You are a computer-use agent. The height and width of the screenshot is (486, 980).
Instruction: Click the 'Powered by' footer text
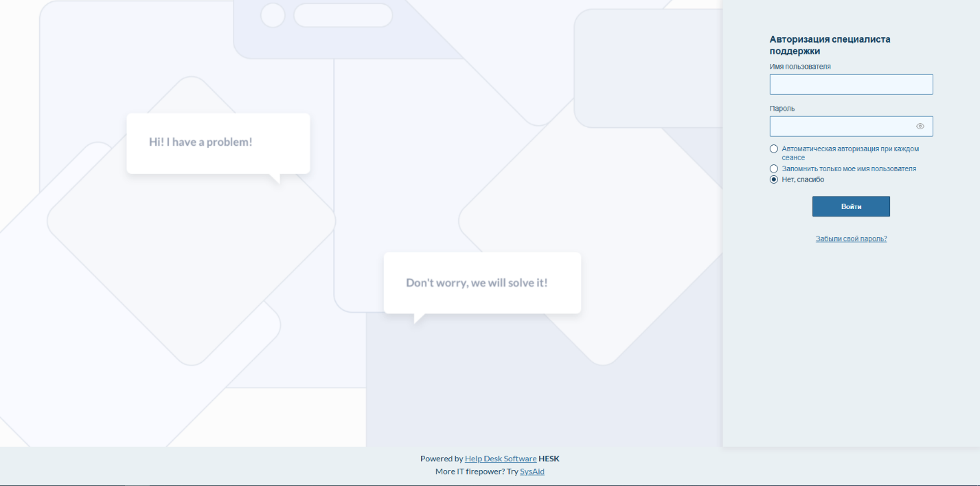pos(441,459)
